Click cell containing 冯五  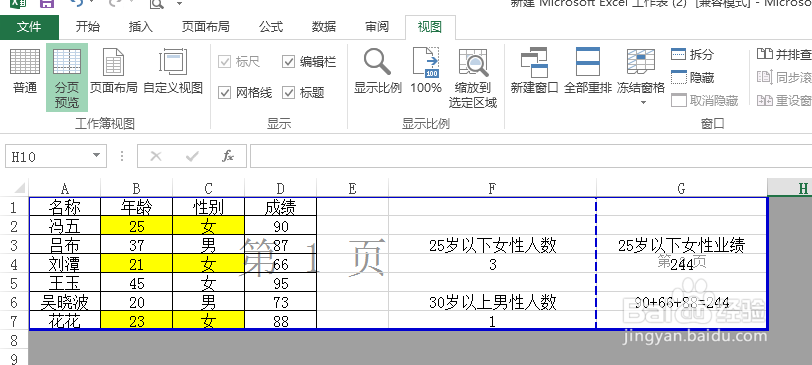click(x=65, y=227)
